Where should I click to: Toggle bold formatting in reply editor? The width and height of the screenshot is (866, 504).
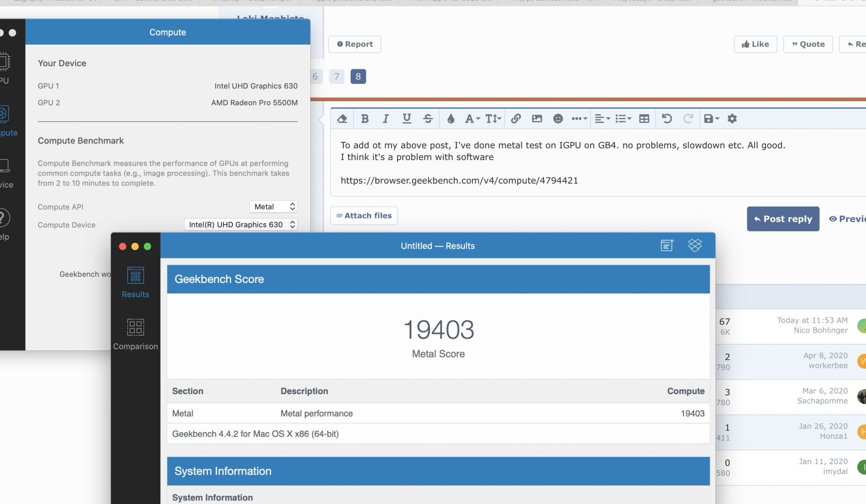click(x=365, y=119)
